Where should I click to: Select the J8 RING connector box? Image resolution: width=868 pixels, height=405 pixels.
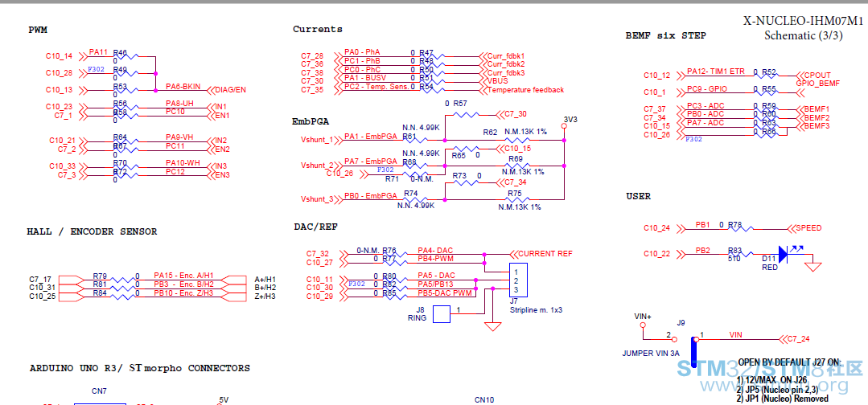pos(441,315)
